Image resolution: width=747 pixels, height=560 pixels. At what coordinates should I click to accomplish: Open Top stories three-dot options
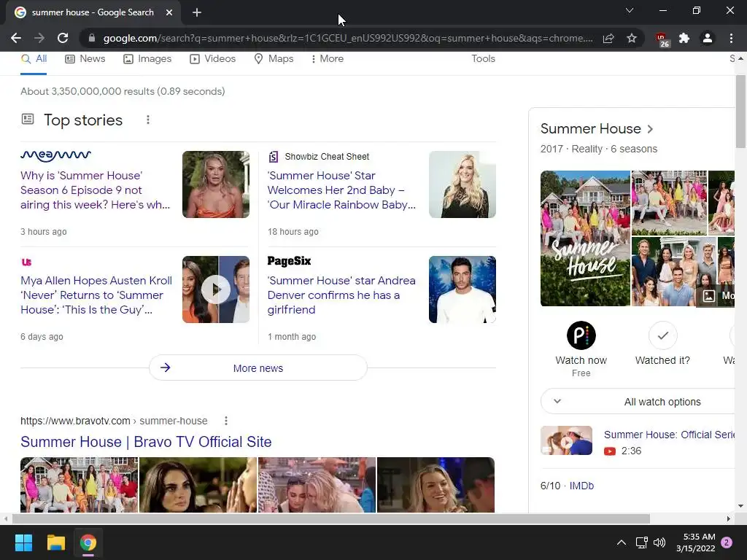[148, 120]
